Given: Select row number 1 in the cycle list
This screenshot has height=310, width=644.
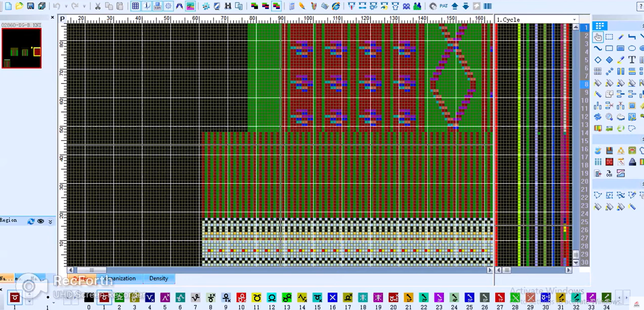Looking at the screenshot, I should (x=585, y=27).
